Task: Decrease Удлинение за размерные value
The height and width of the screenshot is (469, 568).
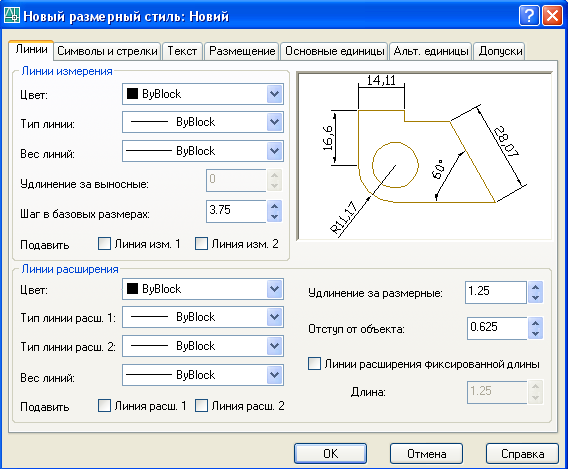Action: coord(535,298)
